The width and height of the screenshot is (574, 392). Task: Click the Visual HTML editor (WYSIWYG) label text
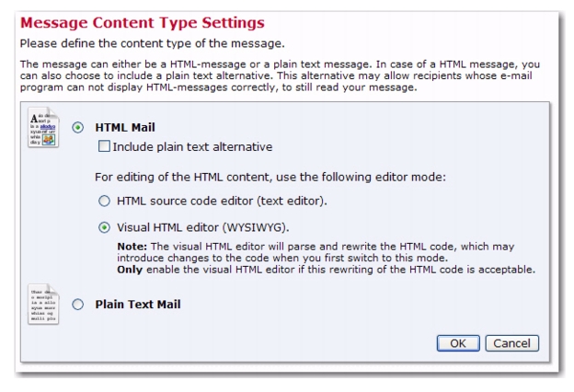pyautogui.click(x=202, y=227)
